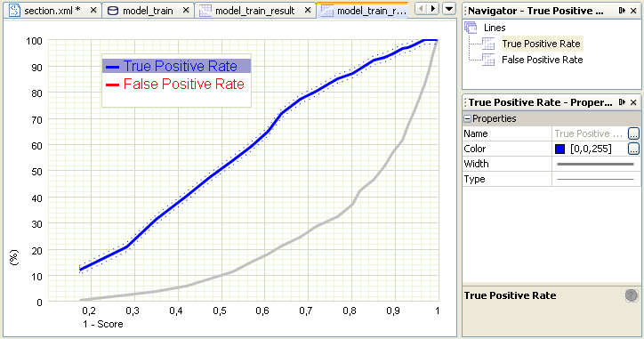Select True Positive Rate in Navigator tree

tap(542, 44)
